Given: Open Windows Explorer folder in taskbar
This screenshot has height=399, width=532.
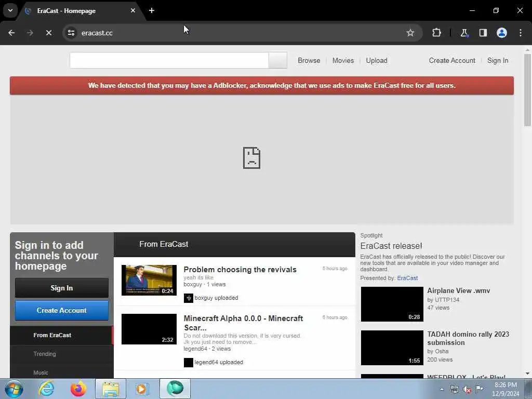Looking at the screenshot, I should [111, 389].
